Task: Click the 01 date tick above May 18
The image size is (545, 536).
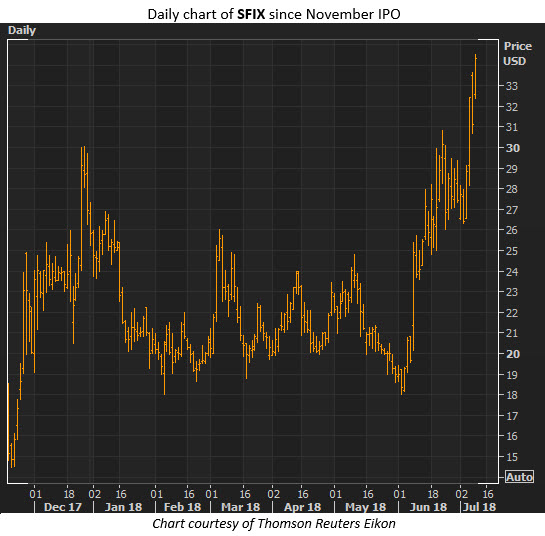Action: pos(335,494)
